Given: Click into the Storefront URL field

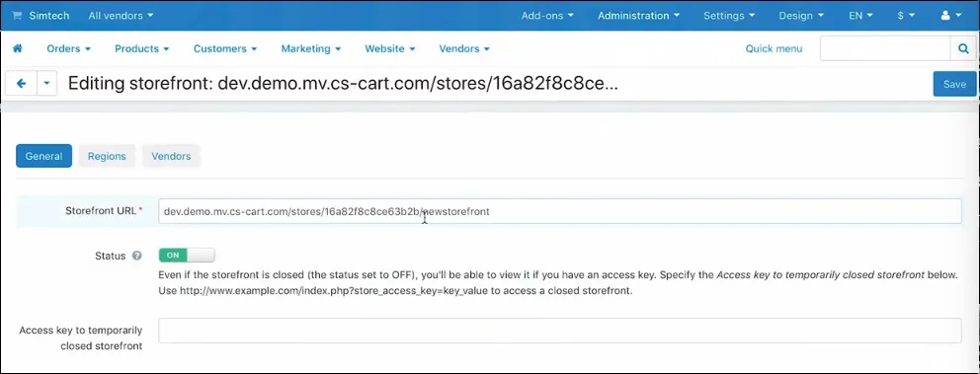Looking at the screenshot, I should pos(559,211).
